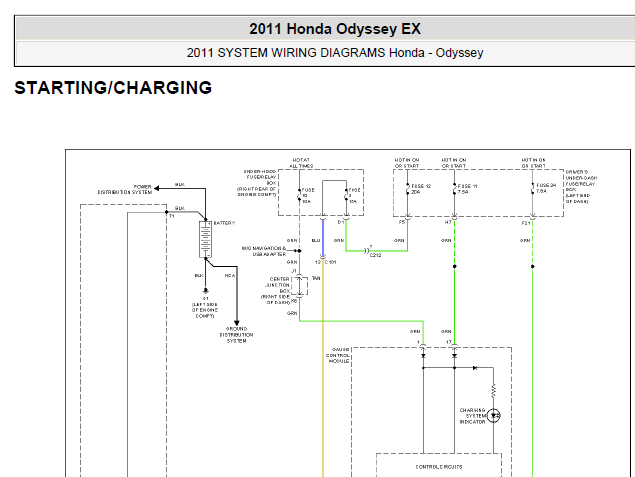The height and width of the screenshot is (477, 635).
Task: Click the FUSE 24 7.5A label
Action: point(546,188)
